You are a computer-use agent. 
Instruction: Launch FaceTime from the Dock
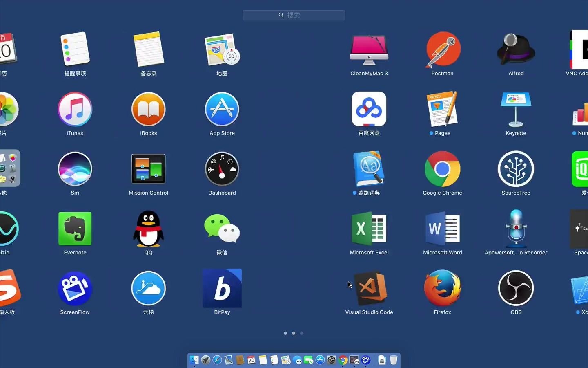[x=309, y=359]
